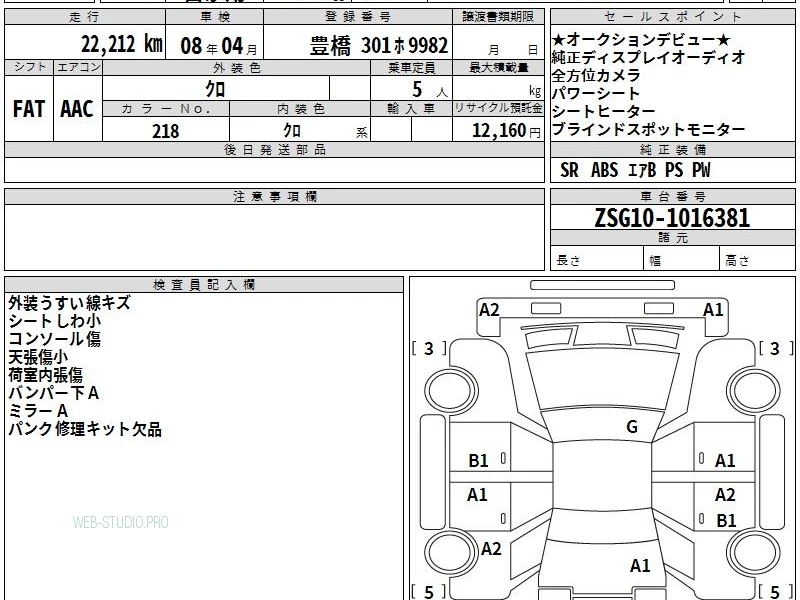
Task: Click the 高さ dimension field
Action: click(758, 259)
